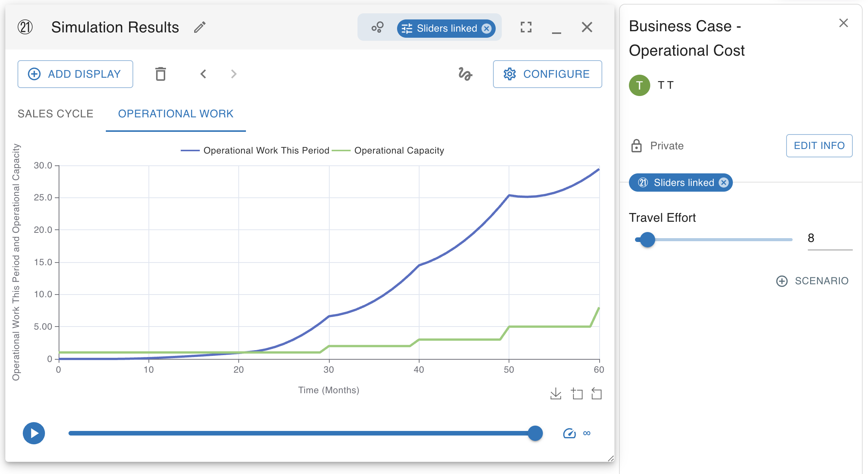The image size is (868, 474).
Task: Toggle Operational Capacity legend series
Action: tap(399, 151)
